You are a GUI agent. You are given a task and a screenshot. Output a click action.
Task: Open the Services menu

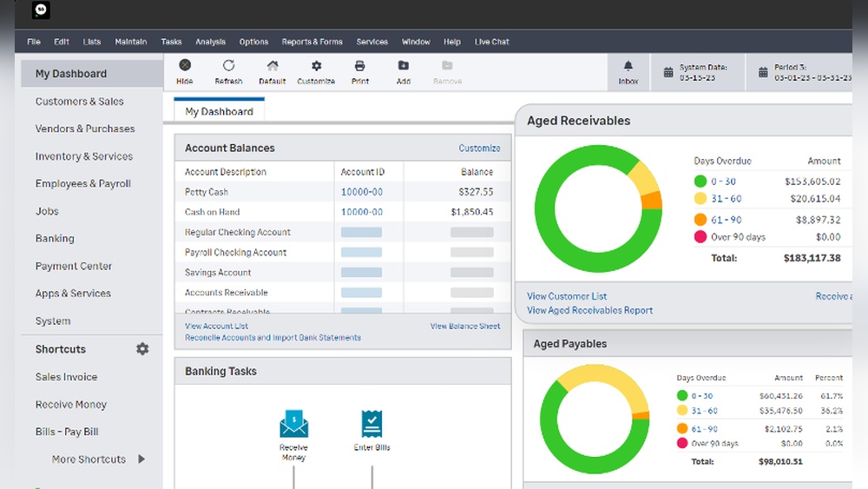coord(372,42)
